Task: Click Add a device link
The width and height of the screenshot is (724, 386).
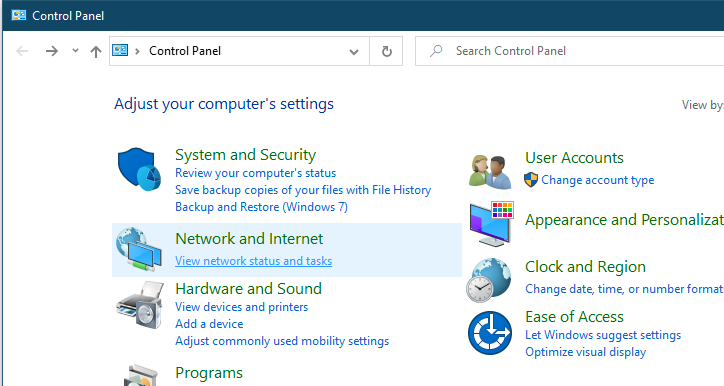Action: pyautogui.click(x=209, y=324)
